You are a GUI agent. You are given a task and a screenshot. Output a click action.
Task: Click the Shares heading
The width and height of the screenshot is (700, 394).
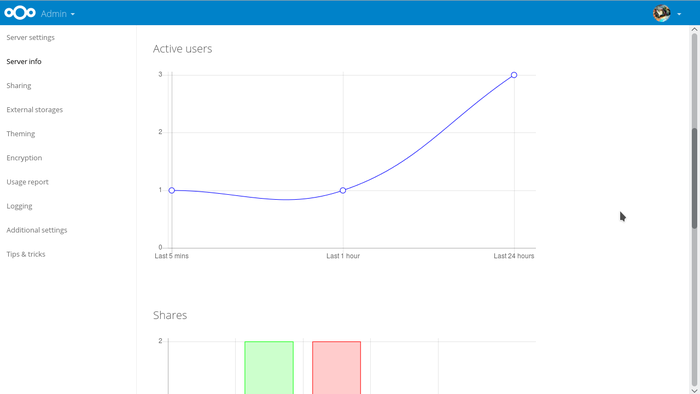170,315
